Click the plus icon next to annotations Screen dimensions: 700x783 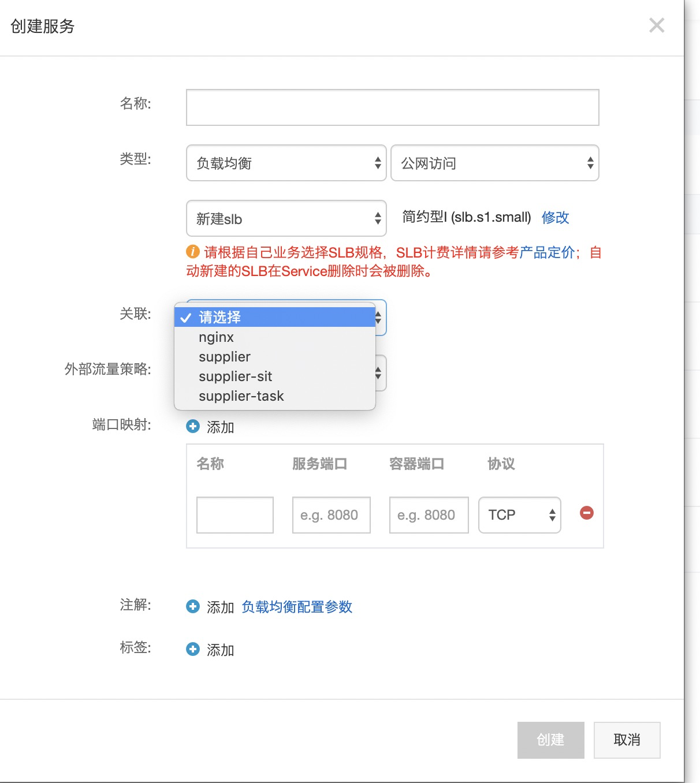point(193,606)
